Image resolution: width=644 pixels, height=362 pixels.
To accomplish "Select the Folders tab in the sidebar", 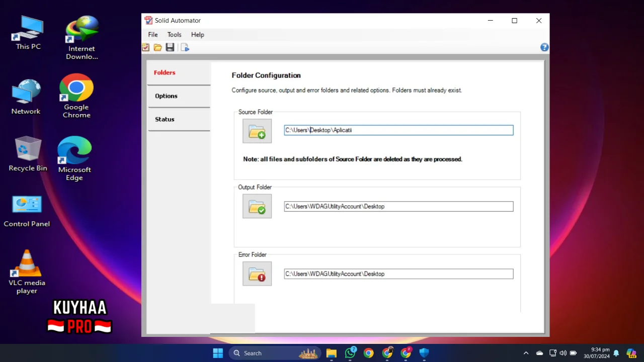I will tap(179, 73).
